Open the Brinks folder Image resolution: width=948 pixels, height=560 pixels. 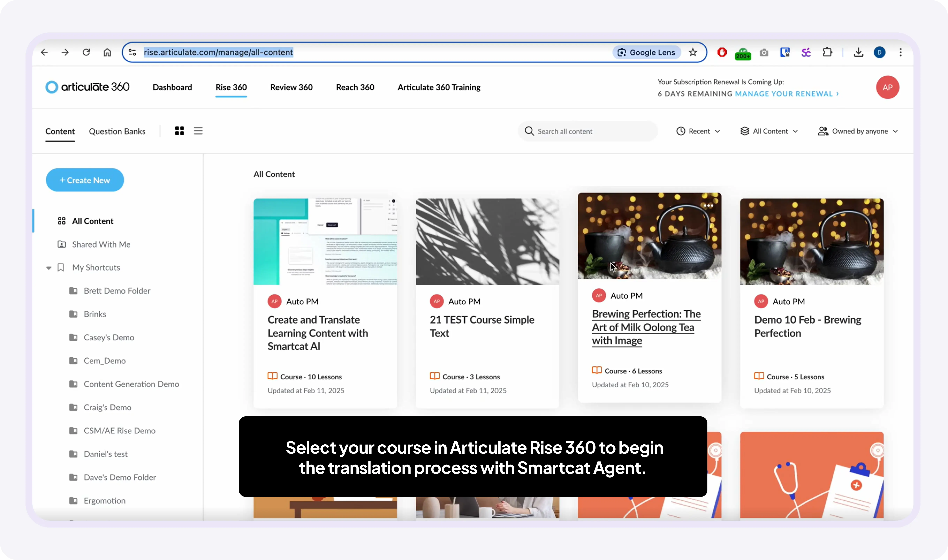(95, 314)
